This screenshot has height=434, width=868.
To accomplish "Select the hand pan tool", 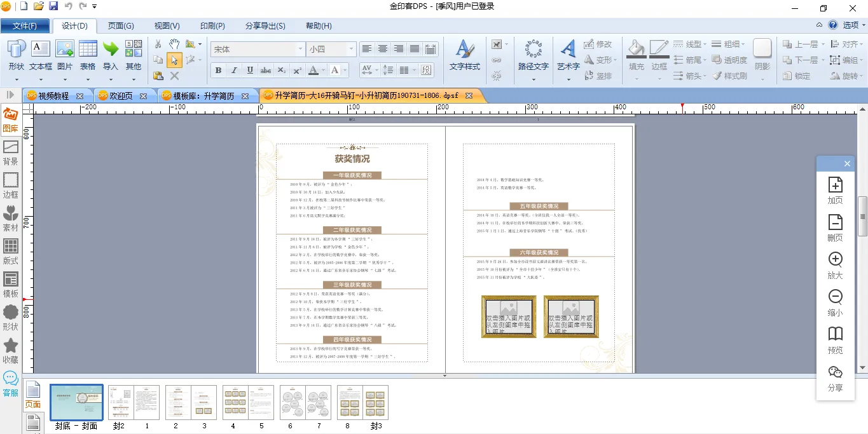I will [174, 44].
